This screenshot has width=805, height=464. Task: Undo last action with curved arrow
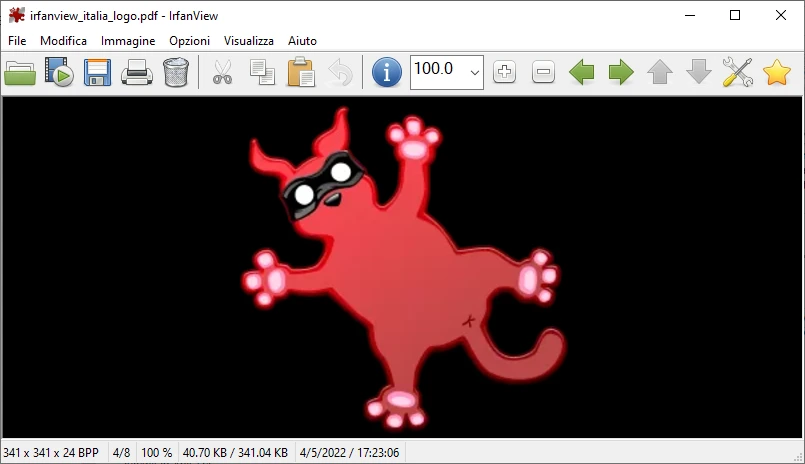coord(340,72)
